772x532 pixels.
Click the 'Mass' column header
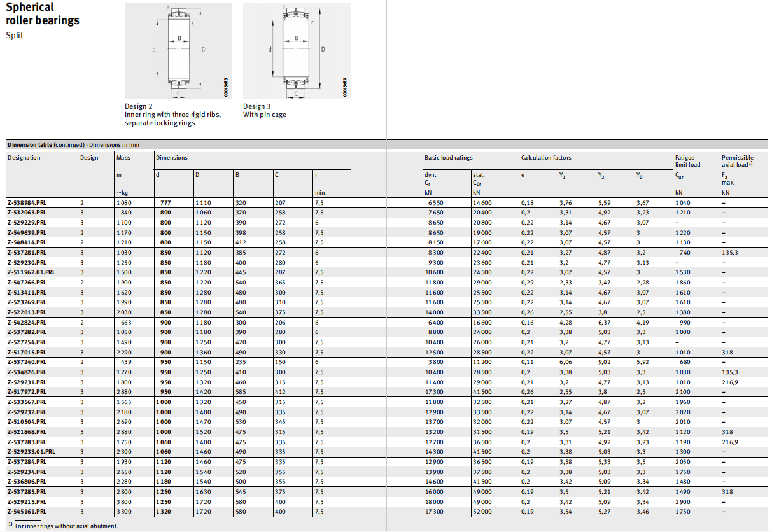123,158
